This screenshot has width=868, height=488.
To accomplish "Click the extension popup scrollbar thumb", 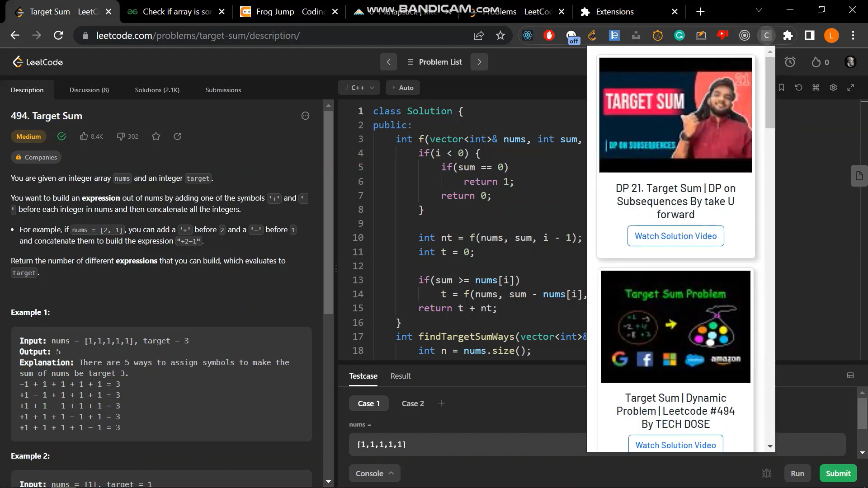I will (770, 93).
